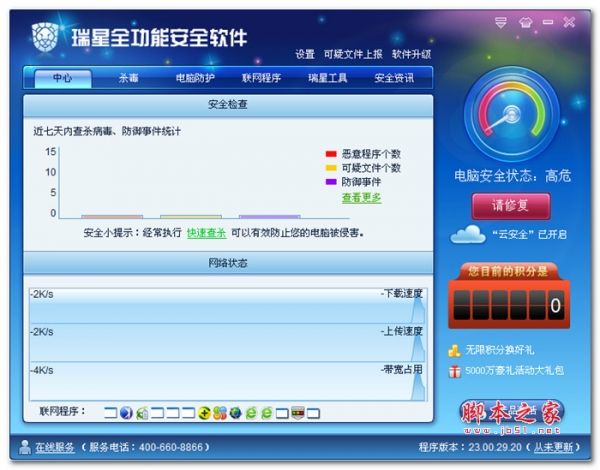Click the gray-brown icon with colored dots
This screenshot has height=470, width=600.
[x=298, y=413]
